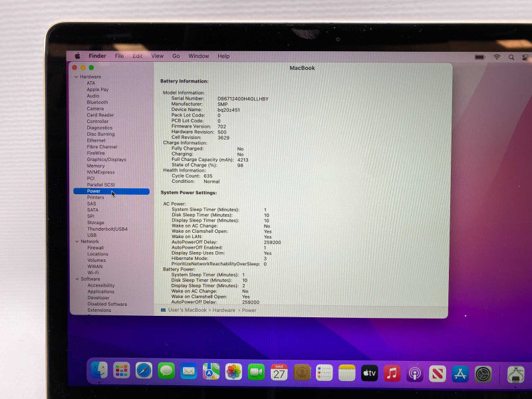Click the battery status icon in menu bar

pos(479,57)
